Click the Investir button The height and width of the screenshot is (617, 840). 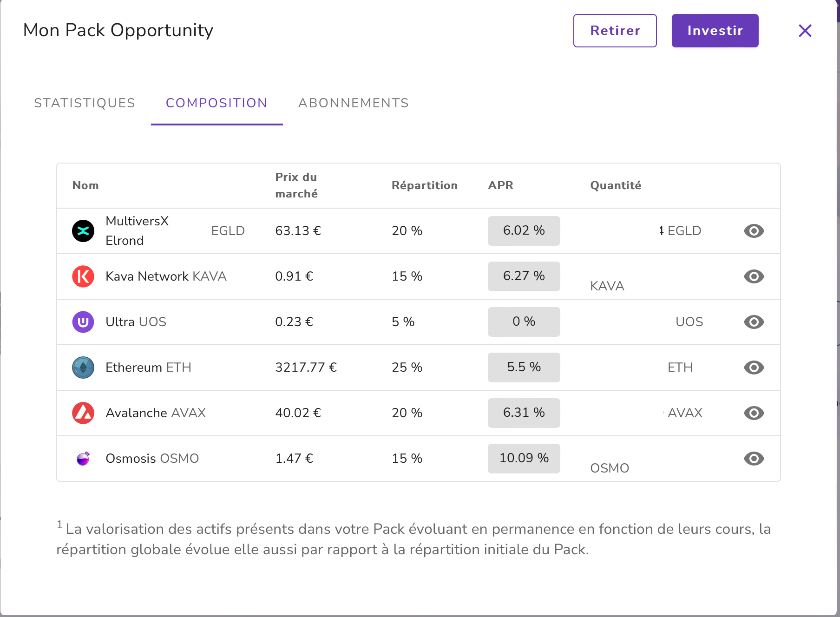pos(715,31)
